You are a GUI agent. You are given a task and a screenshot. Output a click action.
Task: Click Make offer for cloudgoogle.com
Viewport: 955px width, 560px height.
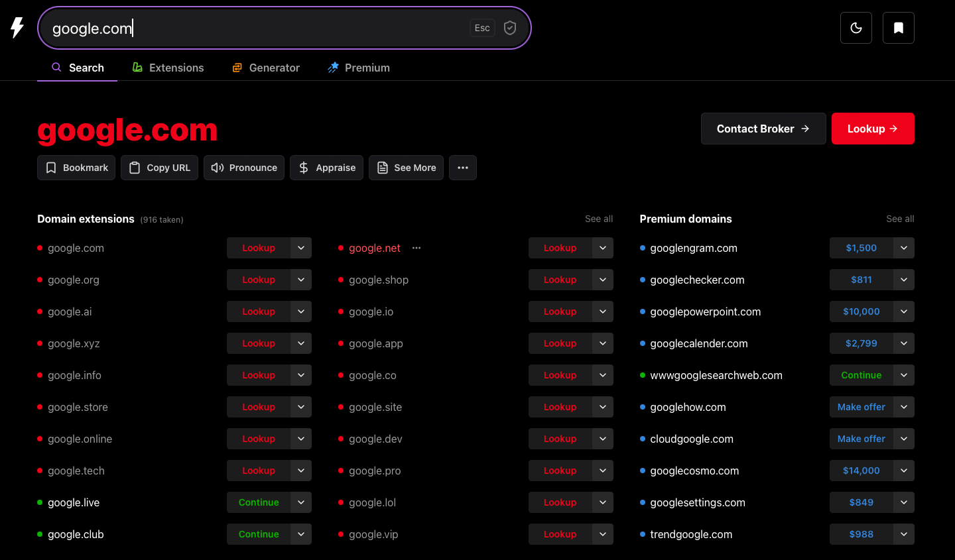click(x=861, y=439)
